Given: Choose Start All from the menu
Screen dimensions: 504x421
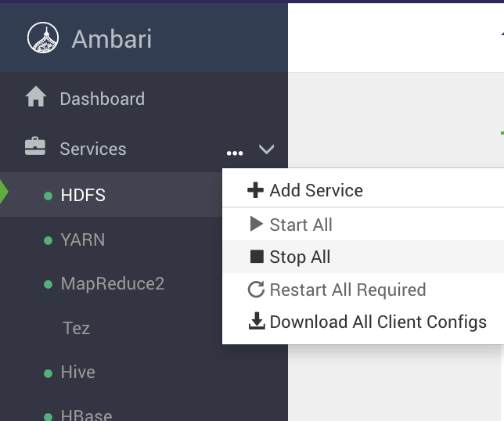Looking at the screenshot, I should [363, 225].
